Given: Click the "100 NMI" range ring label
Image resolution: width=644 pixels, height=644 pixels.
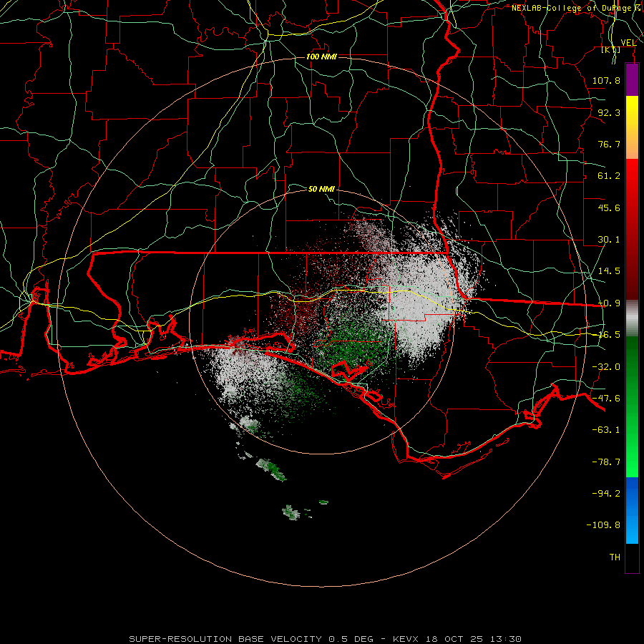Looking at the screenshot, I should [321, 57].
